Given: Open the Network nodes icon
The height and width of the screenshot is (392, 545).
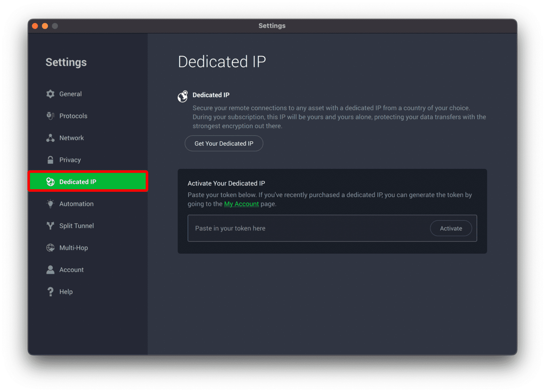Looking at the screenshot, I should pyautogui.click(x=50, y=138).
